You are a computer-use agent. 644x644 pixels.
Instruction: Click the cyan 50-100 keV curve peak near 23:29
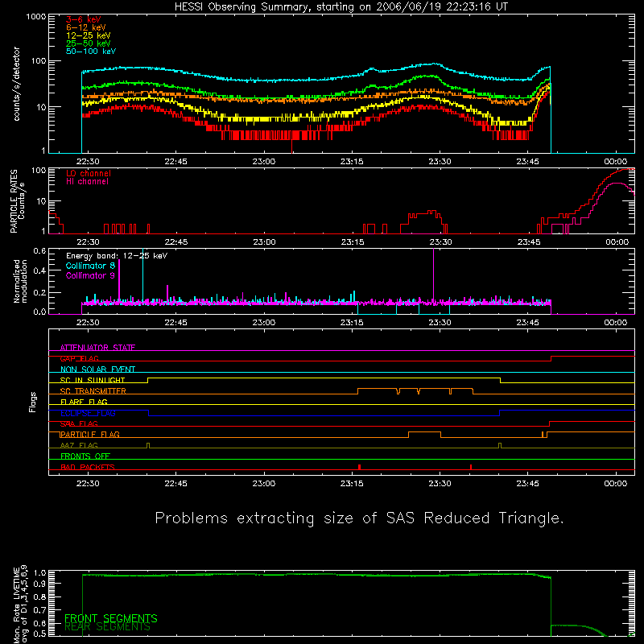pyautogui.click(x=435, y=64)
